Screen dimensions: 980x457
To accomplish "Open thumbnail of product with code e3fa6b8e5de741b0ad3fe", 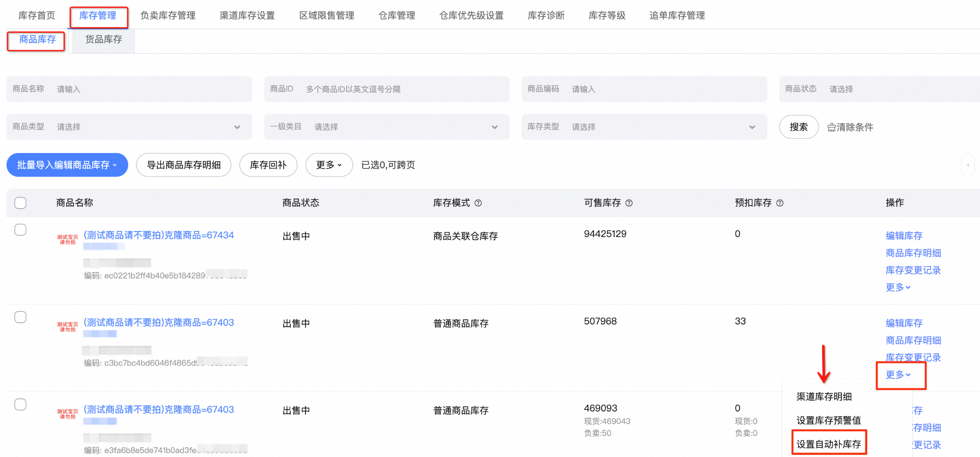I will [x=67, y=414].
